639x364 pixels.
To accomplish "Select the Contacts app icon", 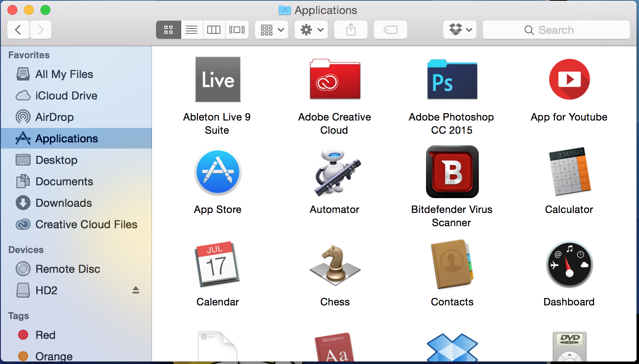I will (452, 264).
